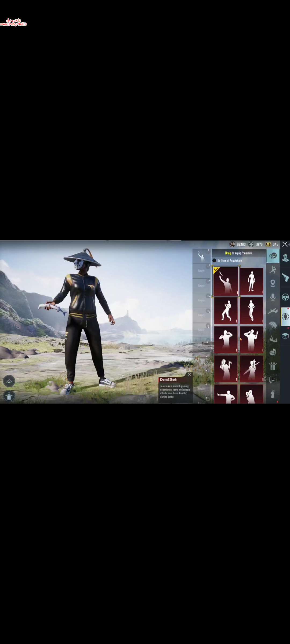Click the Crazed Shark title text

(x=168, y=380)
